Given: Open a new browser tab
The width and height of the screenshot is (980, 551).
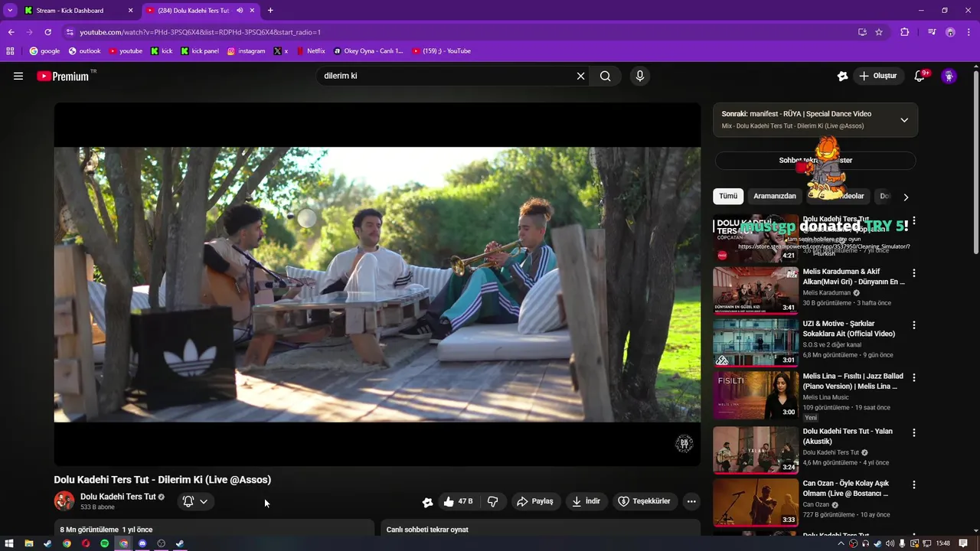Looking at the screenshot, I should click(x=270, y=11).
